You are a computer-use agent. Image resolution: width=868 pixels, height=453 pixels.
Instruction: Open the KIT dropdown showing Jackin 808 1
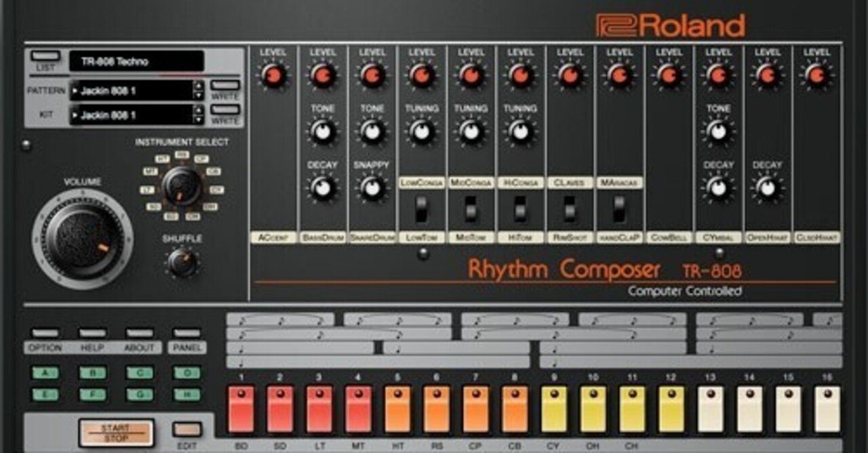point(131,115)
